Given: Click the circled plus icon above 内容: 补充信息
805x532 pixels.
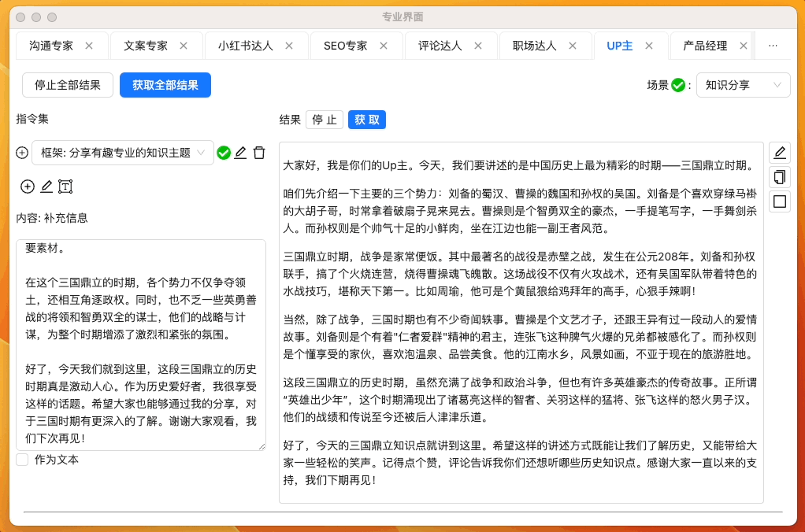Looking at the screenshot, I should [28, 187].
